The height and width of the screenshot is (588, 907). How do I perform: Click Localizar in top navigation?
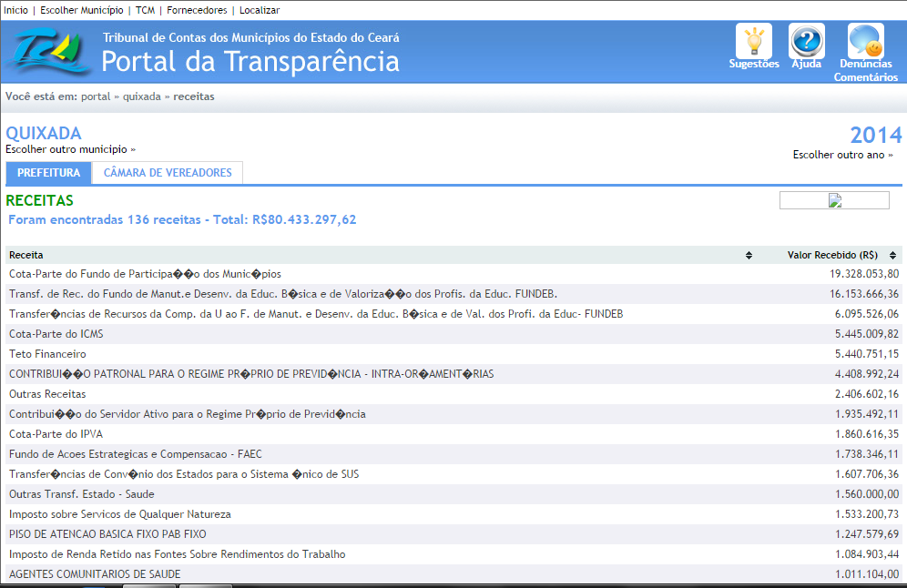point(260,10)
